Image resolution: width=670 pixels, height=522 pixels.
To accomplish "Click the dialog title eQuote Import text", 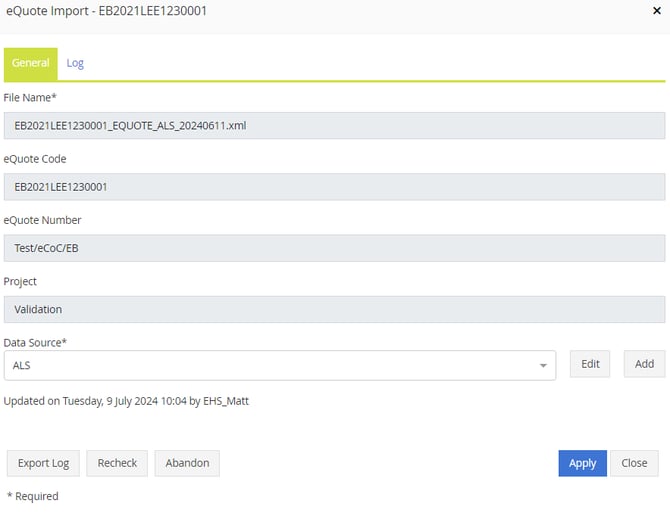I will (x=106, y=11).
